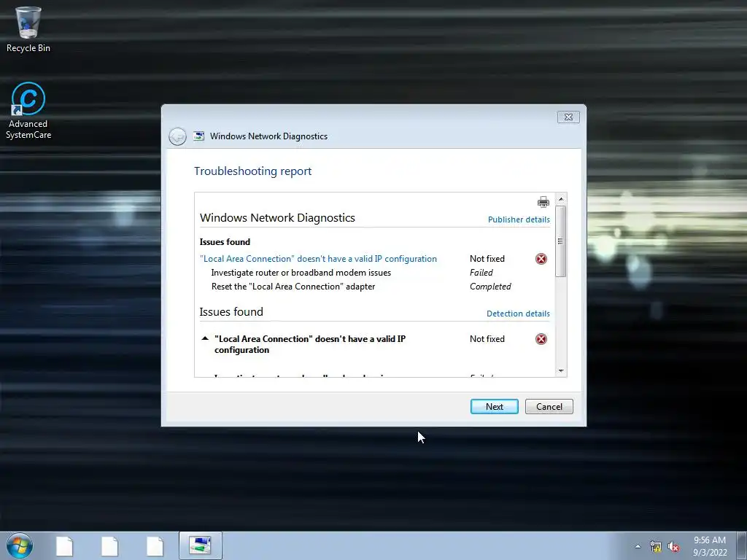Open the Windows Start menu orb
Screen dimensions: 747x560
[20, 545]
